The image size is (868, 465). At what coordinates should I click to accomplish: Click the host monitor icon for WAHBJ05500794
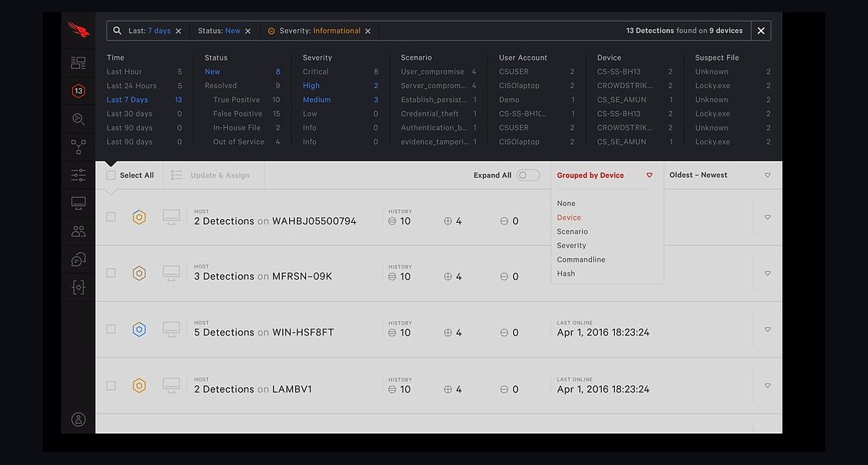pos(171,217)
